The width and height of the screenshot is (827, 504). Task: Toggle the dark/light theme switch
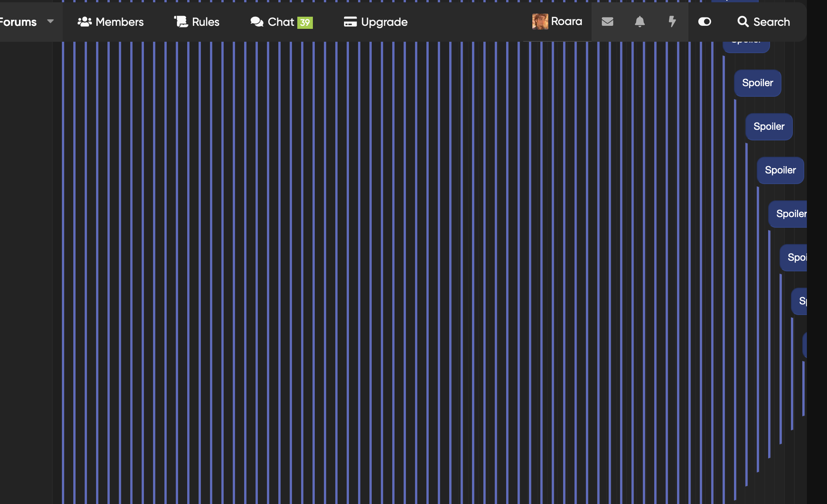coord(704,22)
